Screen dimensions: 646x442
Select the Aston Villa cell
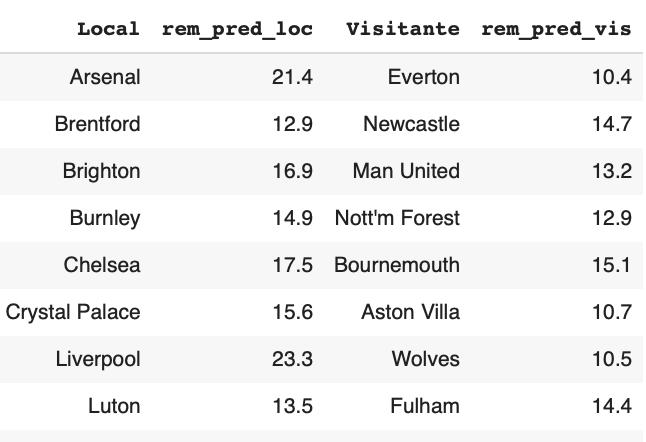[x=410, y=312]
